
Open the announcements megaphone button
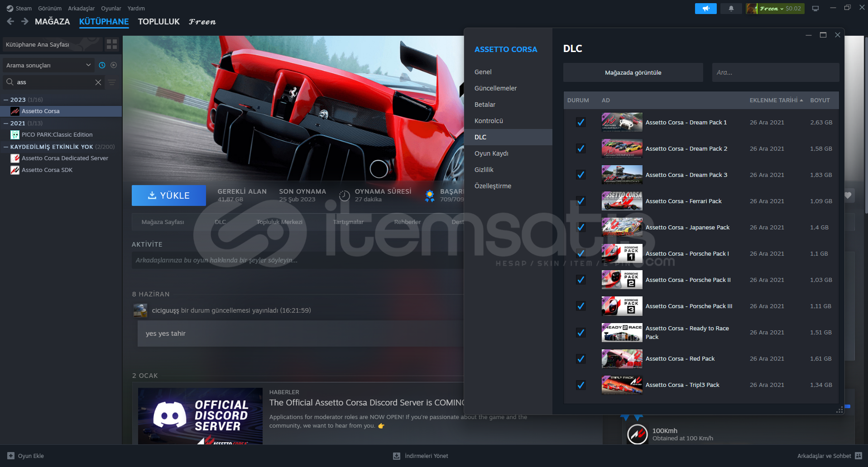[705, 8]
